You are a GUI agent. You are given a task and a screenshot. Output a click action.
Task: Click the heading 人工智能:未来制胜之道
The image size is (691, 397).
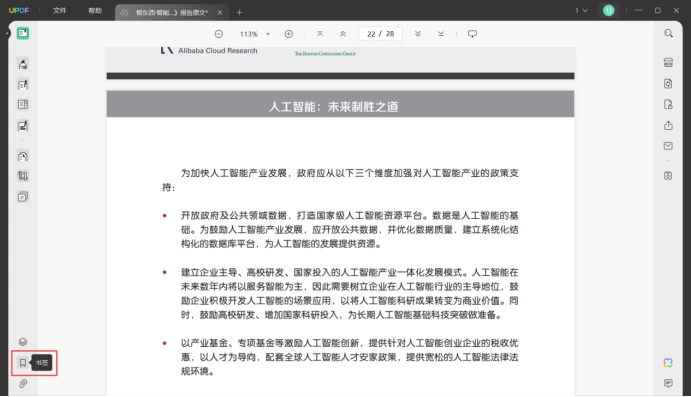pyautogui.click(x=334, y=107)
